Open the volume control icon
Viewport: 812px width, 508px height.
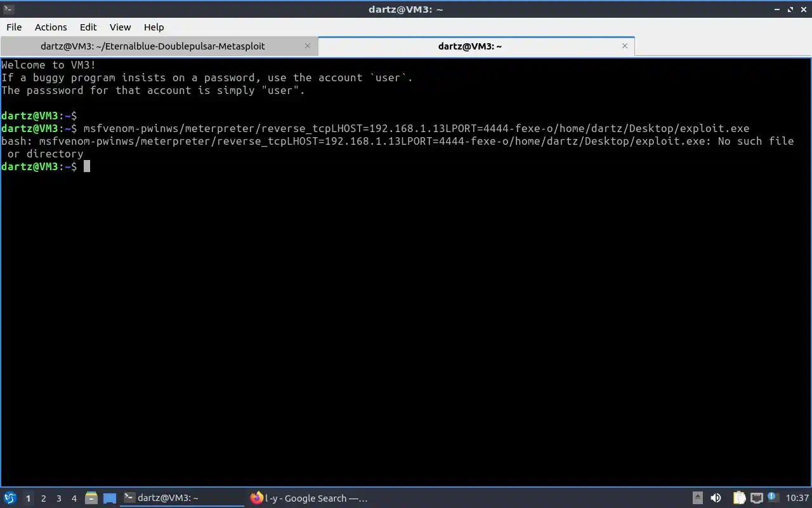pos(716,498)
